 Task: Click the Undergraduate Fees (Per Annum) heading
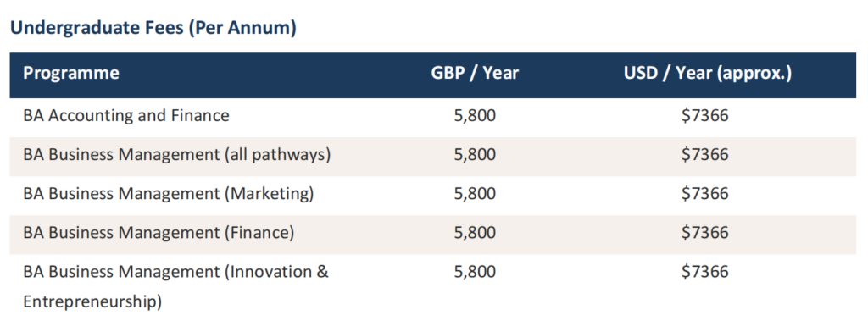[153, 28]
